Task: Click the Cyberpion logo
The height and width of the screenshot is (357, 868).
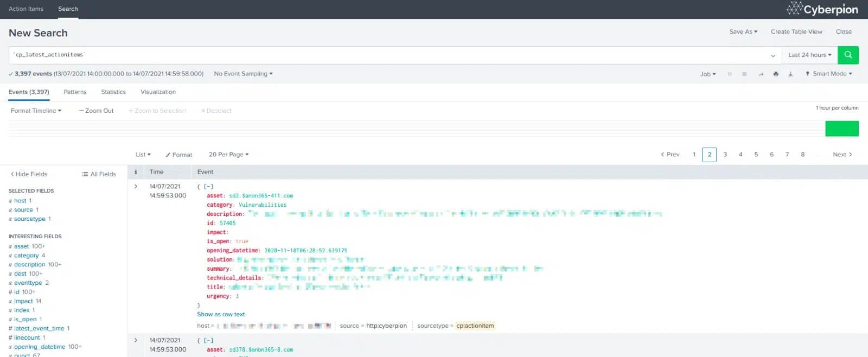Action: coord(822,9)
